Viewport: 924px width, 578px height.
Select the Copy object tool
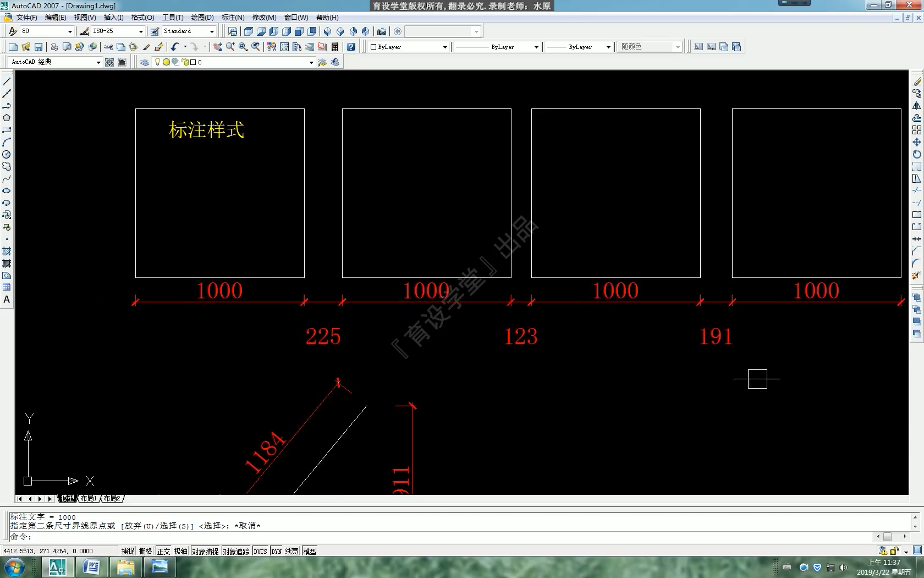pyautogui.click(x=917, y=94)
